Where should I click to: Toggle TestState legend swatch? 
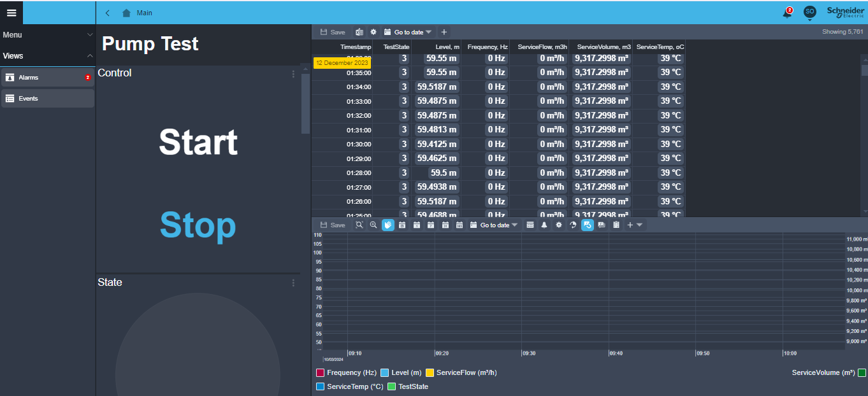392,386
